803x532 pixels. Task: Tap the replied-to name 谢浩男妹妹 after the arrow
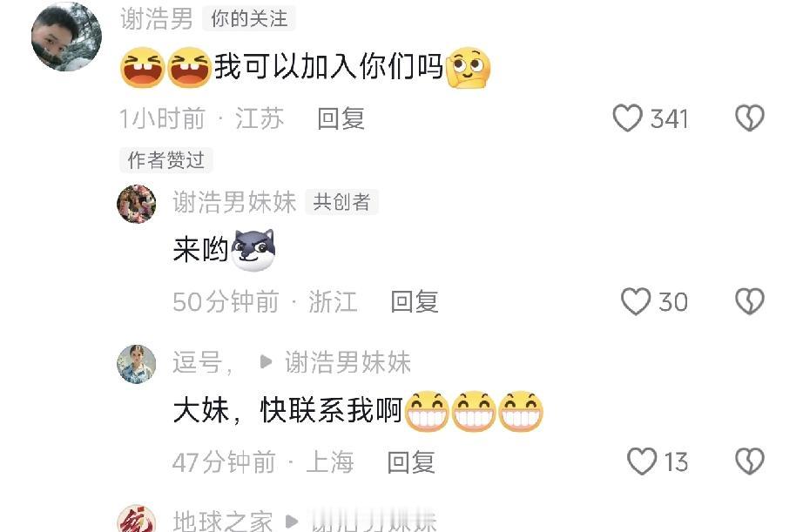348,362
